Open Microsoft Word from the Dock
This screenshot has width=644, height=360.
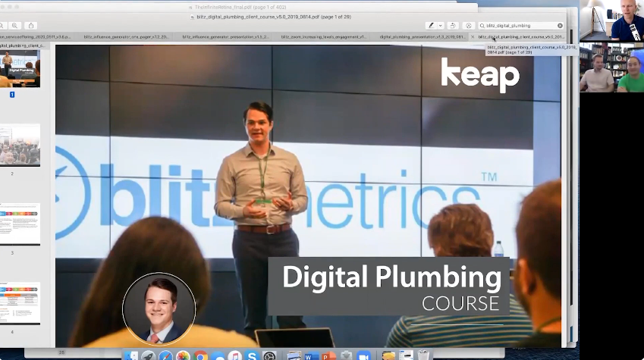[x=312, y=355]
